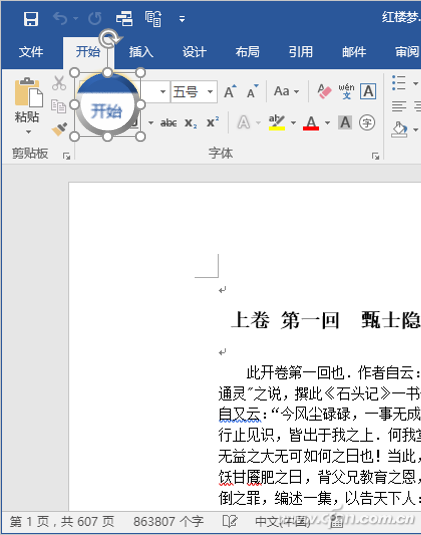The width and height of the screenshot is (421, 535).
Task: Click the paragraph line starting 此开卷第一回也
Action: pyautogui.click(x=334, y=373)
